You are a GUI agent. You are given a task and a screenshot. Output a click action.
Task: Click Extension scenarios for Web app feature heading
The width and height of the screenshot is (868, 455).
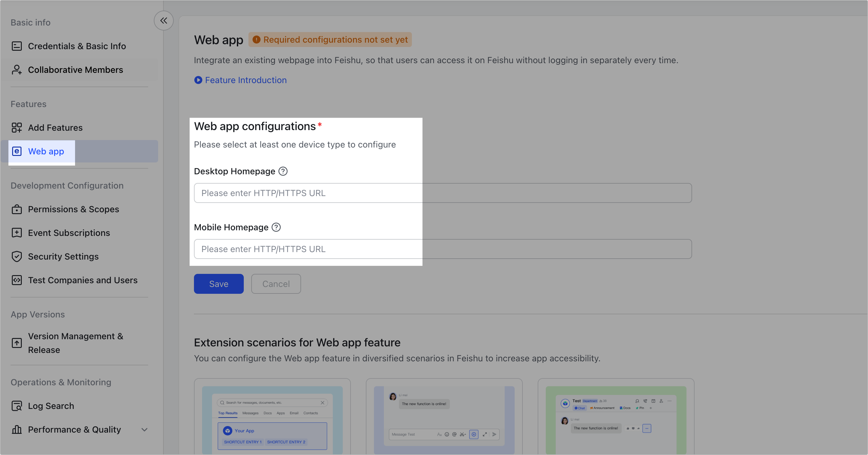297,342
